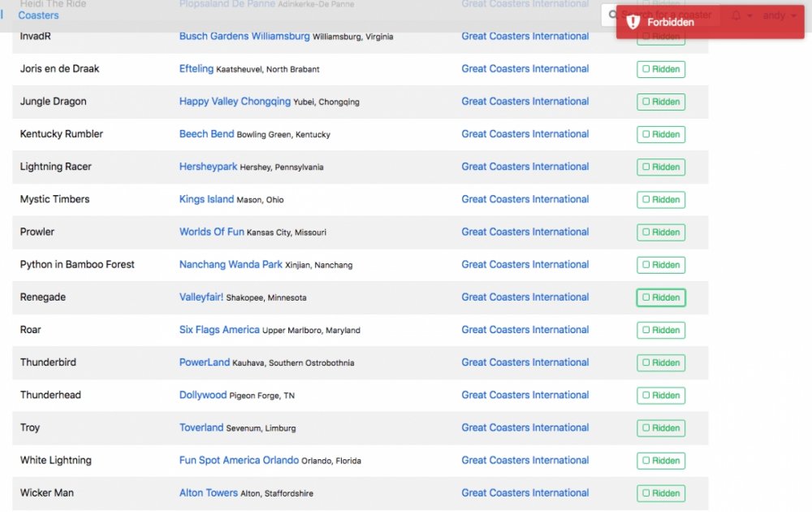Open manufacturer link in the Roar row
Screen dimensions: 812x512
point(525,330)
